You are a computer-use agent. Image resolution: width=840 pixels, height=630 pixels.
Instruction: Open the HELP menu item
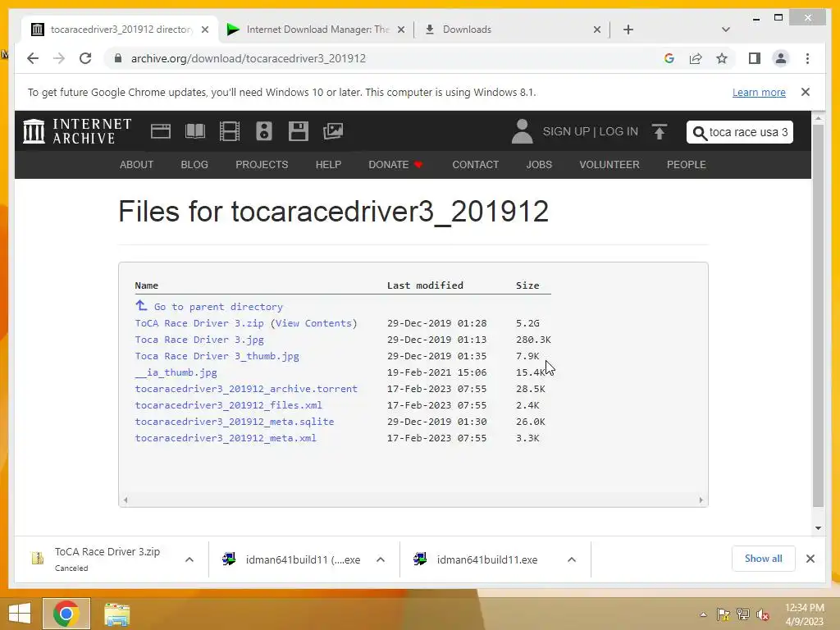[328, 164]
